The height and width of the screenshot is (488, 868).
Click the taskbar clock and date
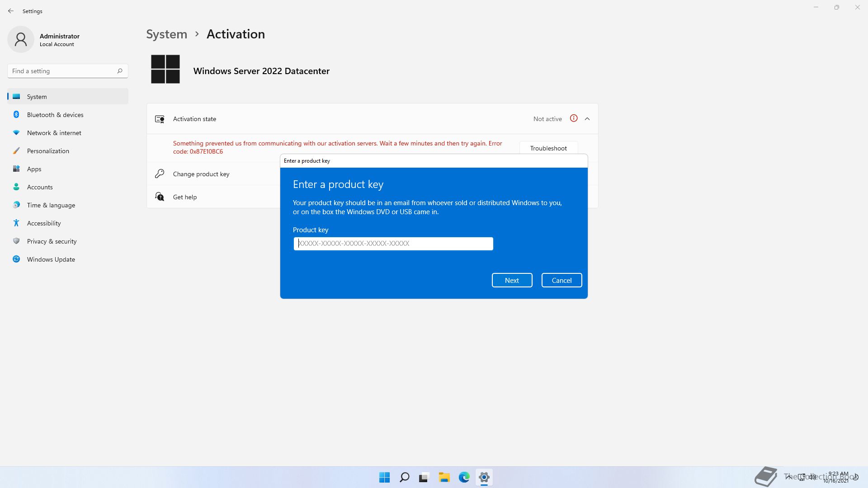tap(836, 477)
